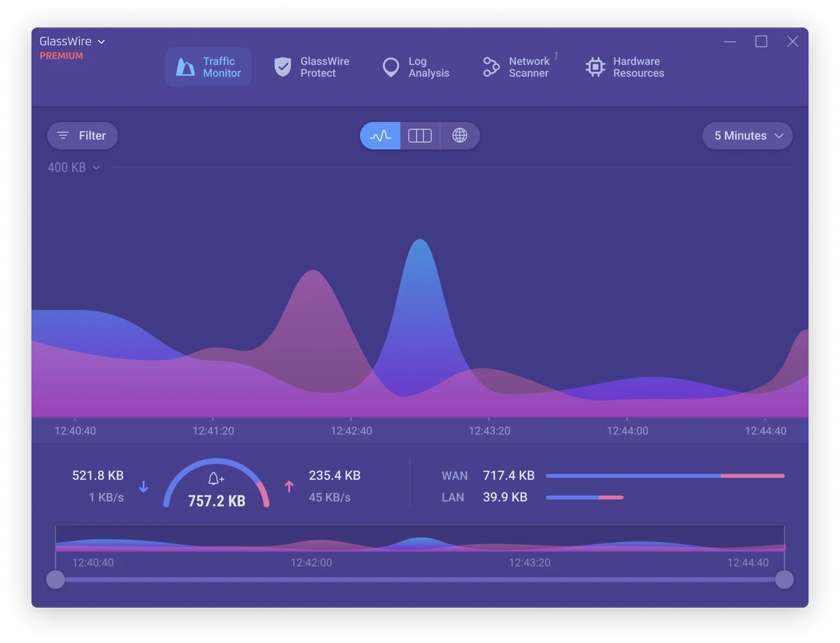Click the 1 KB/s download speed

click(x=106, y=497)
